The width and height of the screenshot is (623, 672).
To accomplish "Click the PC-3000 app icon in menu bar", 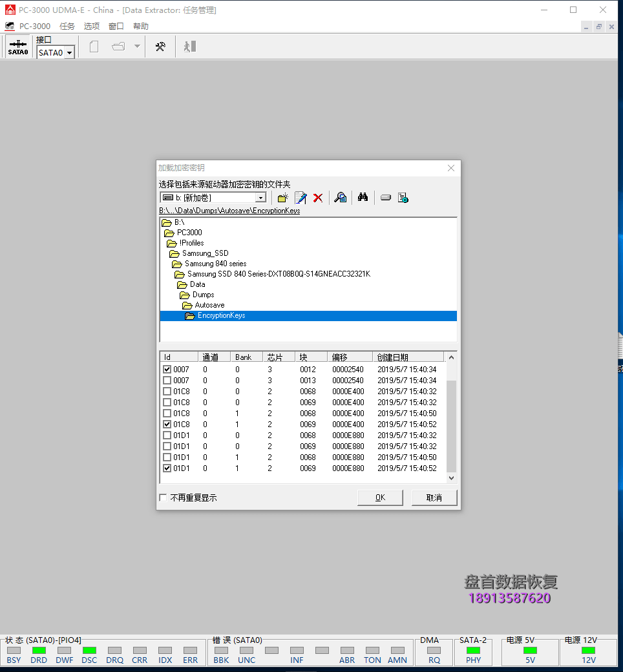I will point(10,26).
